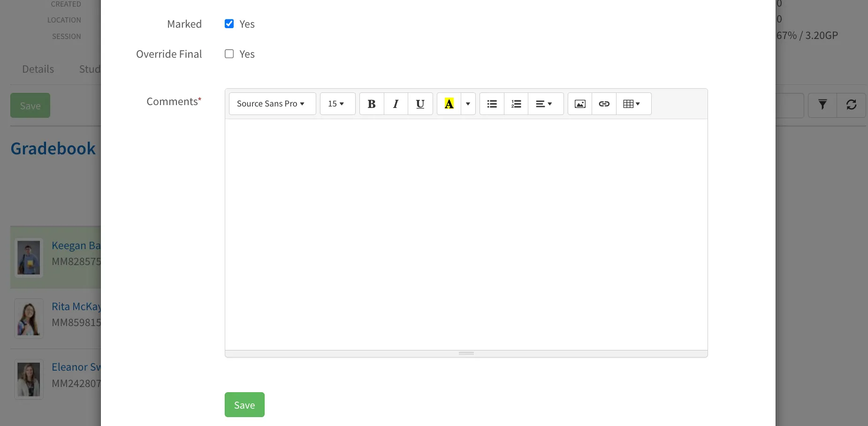Insert an unordered bullet list
The image size is (868, 426).
coord(492,104)
